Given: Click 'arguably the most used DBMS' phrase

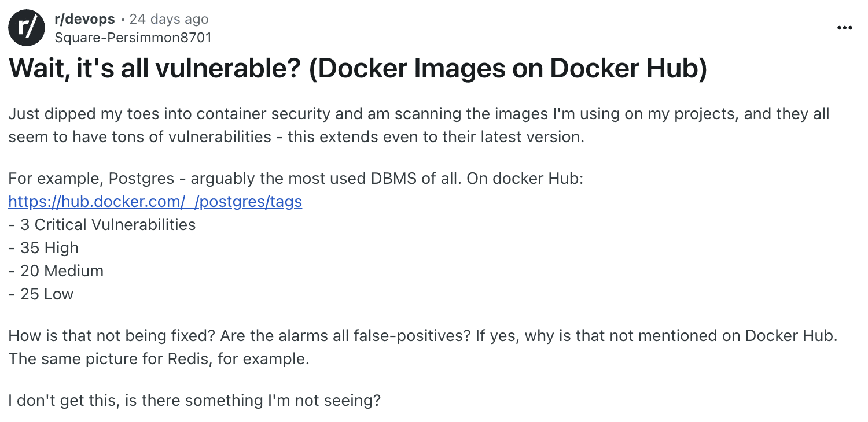Looking at the screenshot, I should (x=303, y=178).
